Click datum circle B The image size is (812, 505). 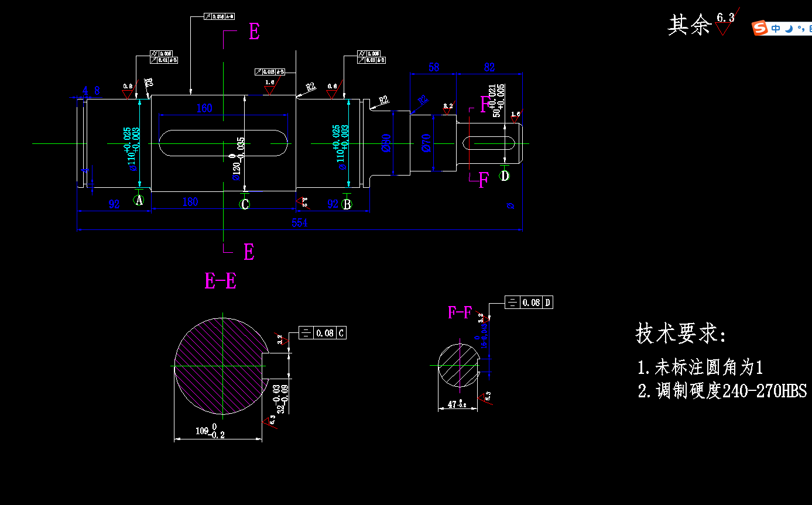click(x=347, y=204)
